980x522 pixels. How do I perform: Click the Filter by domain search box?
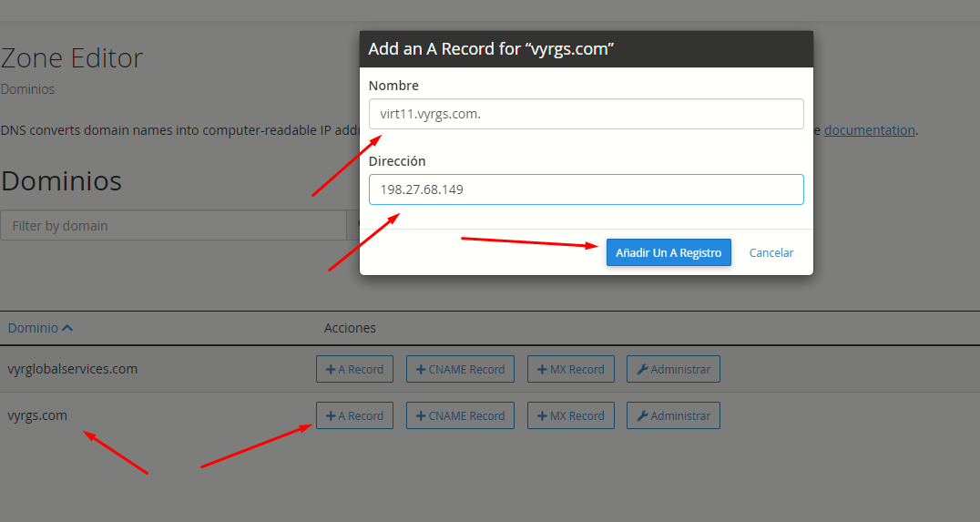coord(173,226)
